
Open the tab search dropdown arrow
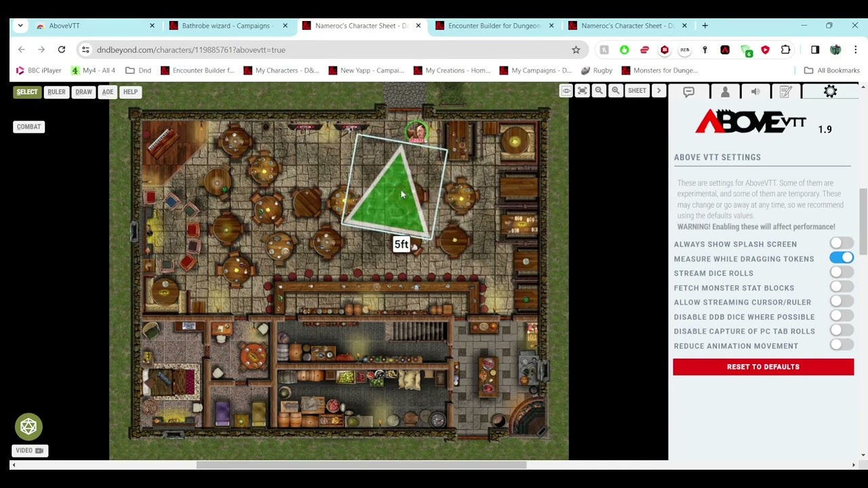pyautogui.click(x=20, y=26)
